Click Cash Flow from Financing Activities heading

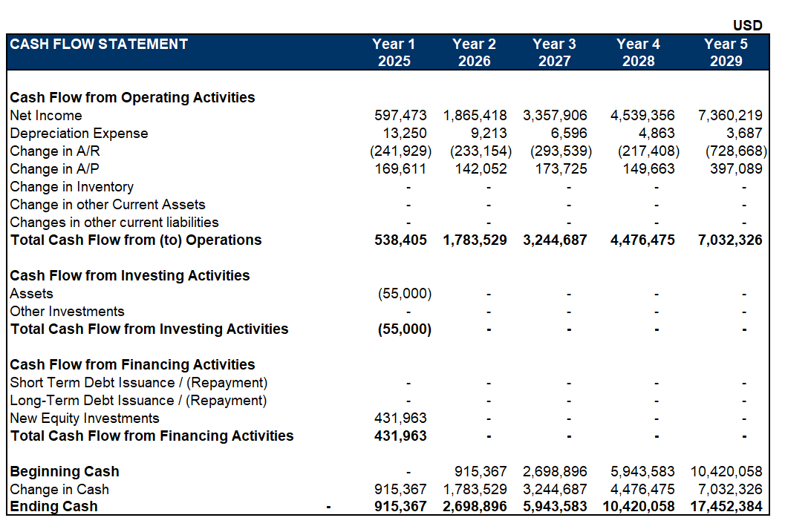pos(132,365)
